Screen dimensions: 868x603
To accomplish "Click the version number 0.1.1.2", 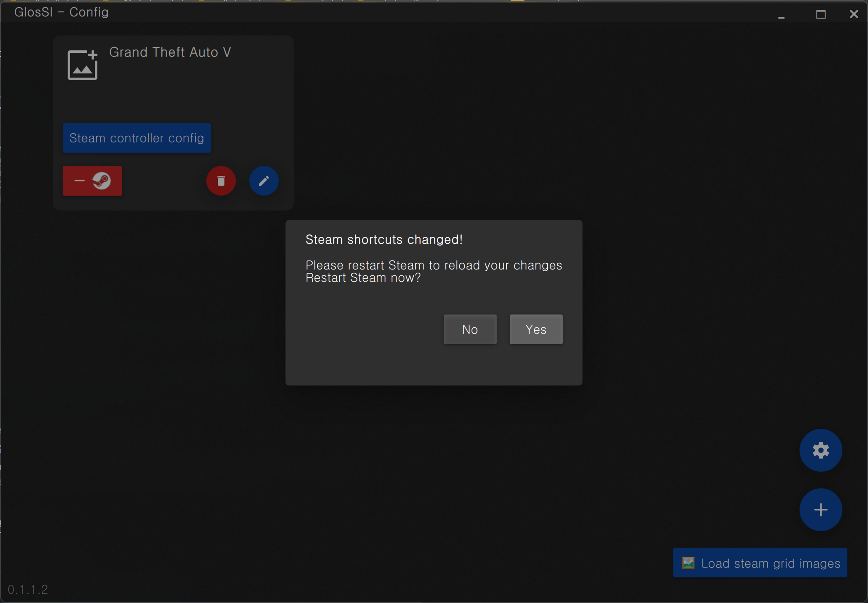I will tap(28, 589).
